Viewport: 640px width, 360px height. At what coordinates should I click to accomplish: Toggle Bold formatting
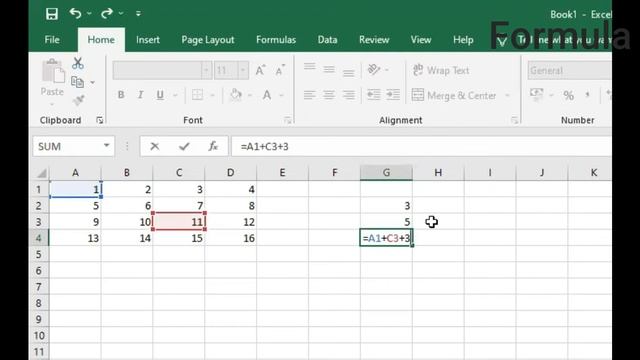[121, 95]
